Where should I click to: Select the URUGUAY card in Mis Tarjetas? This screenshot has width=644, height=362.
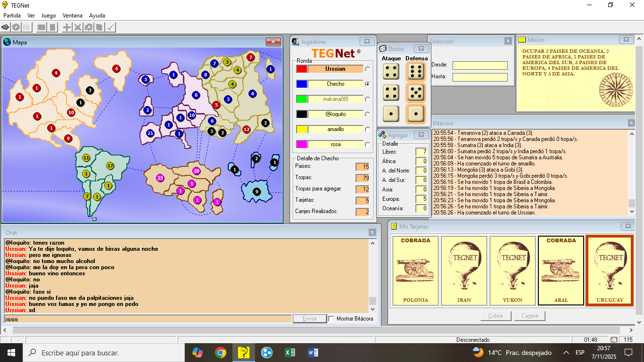coord(610,271)
